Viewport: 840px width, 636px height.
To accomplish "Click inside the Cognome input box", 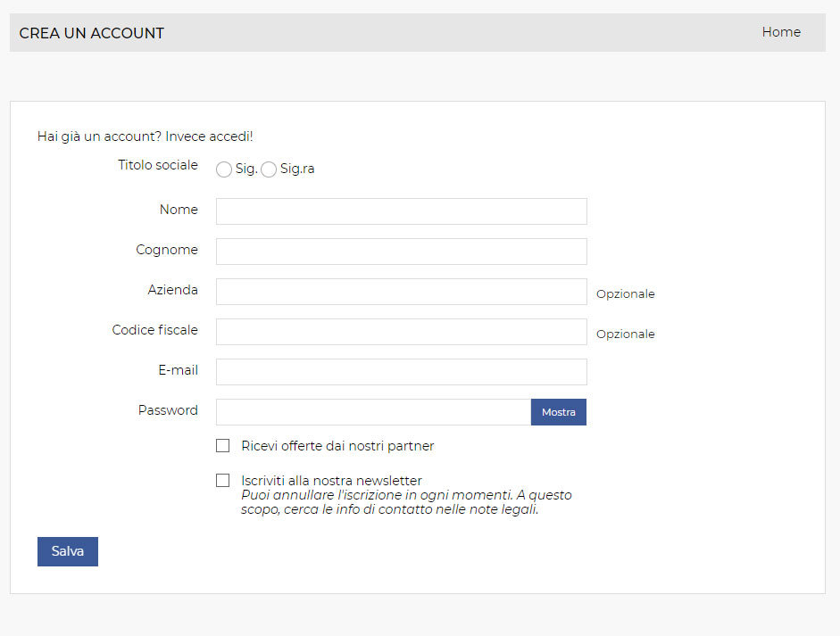I will pos(401,252).
